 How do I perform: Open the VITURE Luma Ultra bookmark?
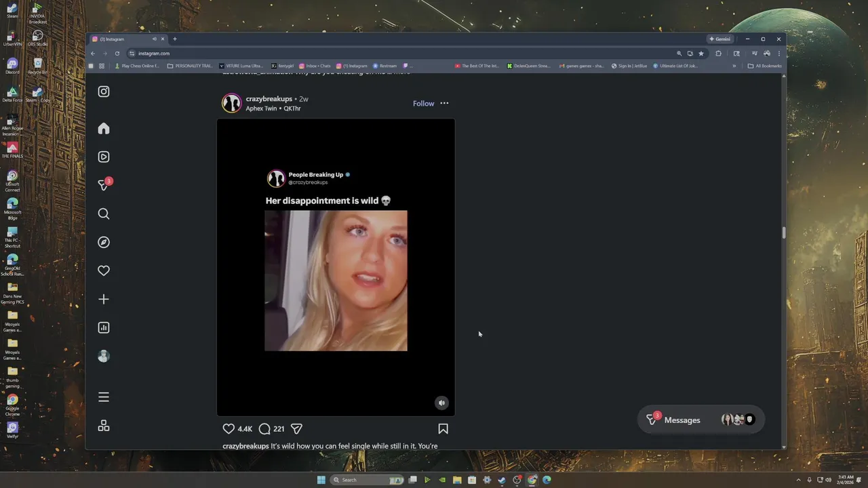(241, 66)
